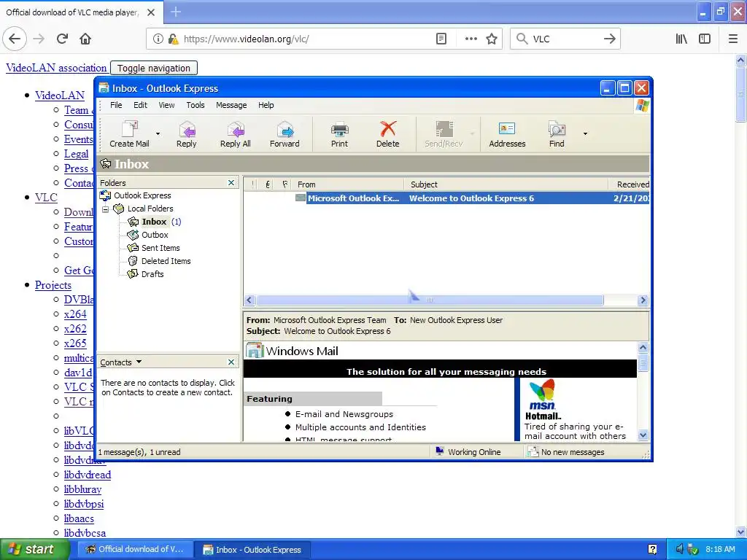The width and height of the screenshot is (747, 560).
Task: Open the View menu in Outlook Express
Action: pyautogui.click(x=166, y=105)
